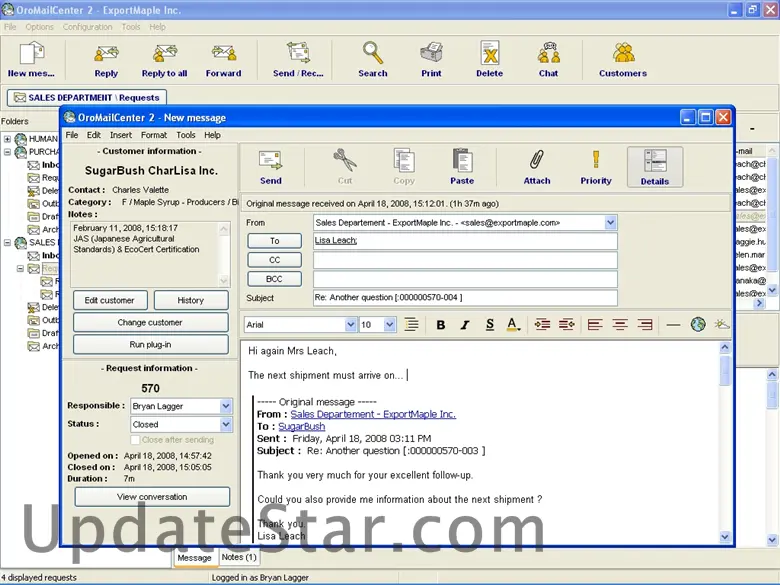Apply bold formatting to text
This screenshot has width=780, height=585.
440,325
